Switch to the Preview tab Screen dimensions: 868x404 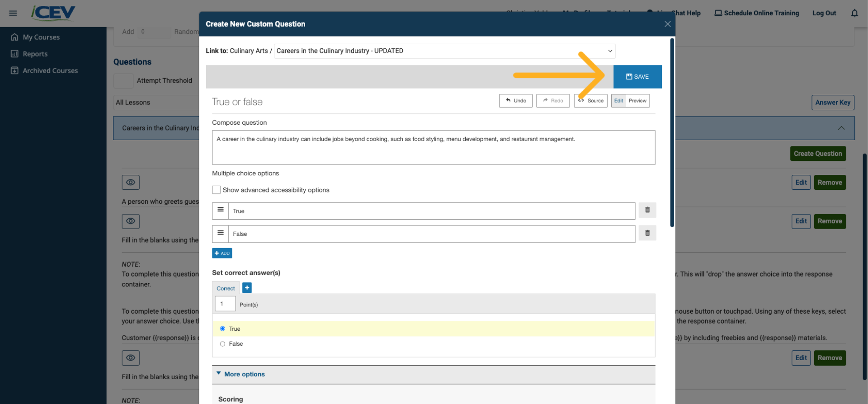pos(637,101)
